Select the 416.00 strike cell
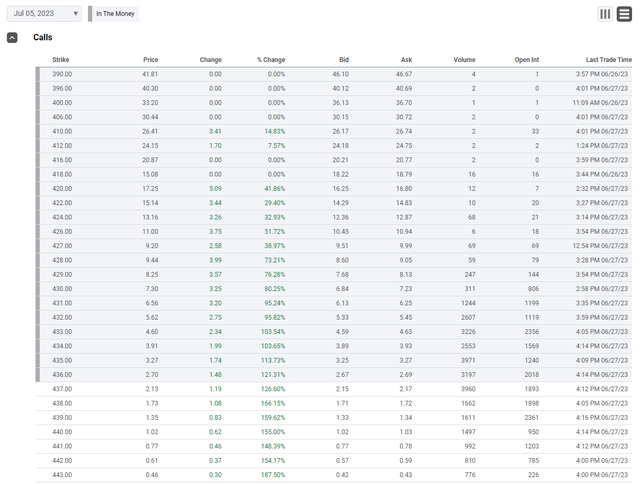The image size is (640, 484). pos(62,160)
